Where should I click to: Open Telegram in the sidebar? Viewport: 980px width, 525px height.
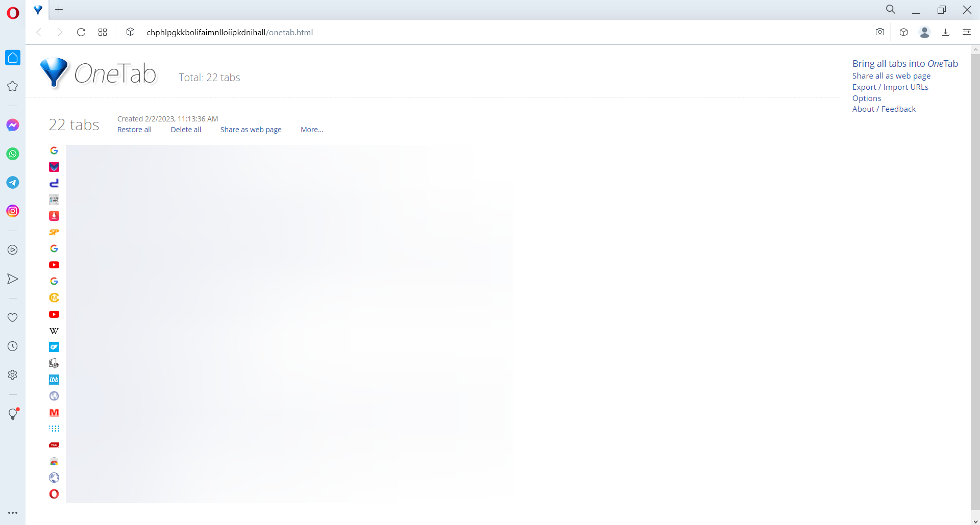point(13,182)
